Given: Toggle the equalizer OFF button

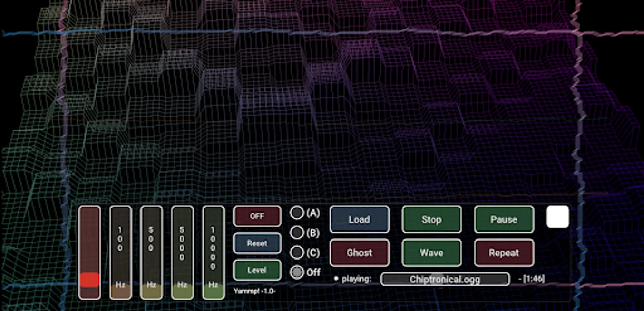Looking at the screenshot, I should (x=257, y=216).
